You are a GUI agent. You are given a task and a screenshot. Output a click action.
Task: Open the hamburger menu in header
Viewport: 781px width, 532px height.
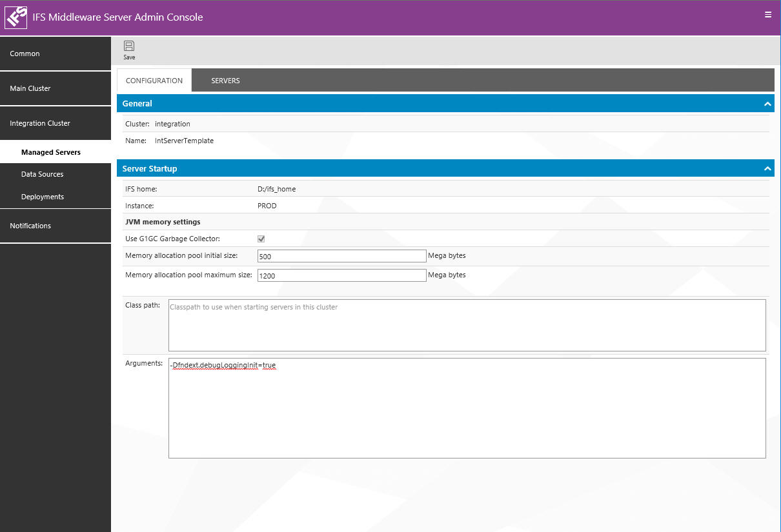pos(768,14)
